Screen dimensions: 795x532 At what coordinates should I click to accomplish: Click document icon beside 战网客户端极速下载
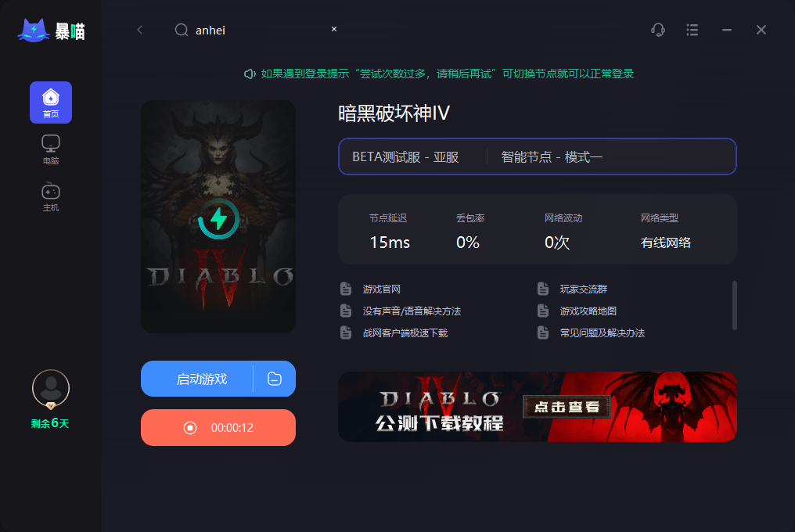click(x=346, y=332)
